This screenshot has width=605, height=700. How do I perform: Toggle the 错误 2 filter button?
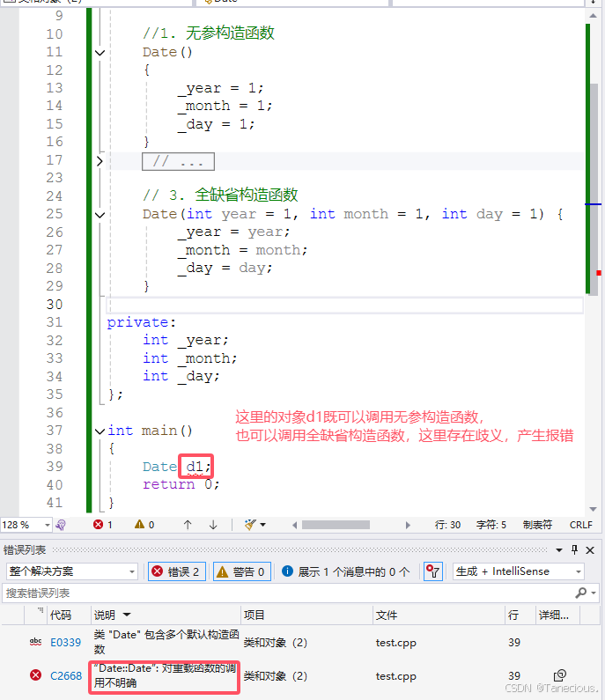[177, 571]
